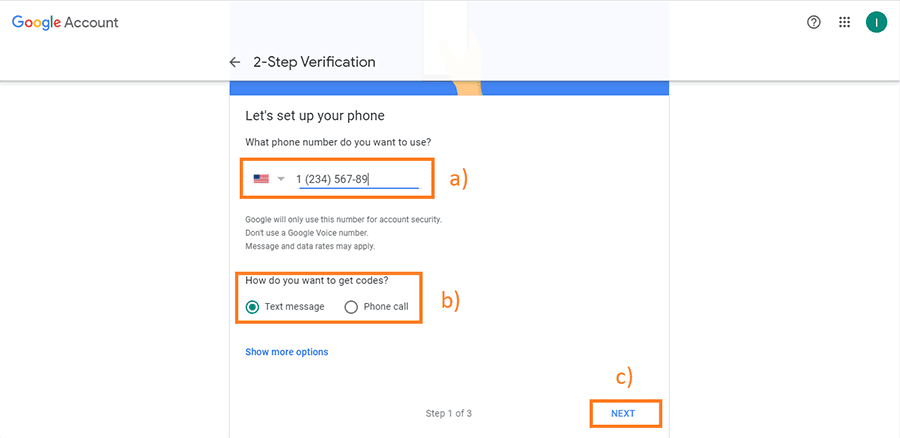Click the Text message option label
This screenshot has height=438, width=900.
pyautogui.click(x=294, y=307)
